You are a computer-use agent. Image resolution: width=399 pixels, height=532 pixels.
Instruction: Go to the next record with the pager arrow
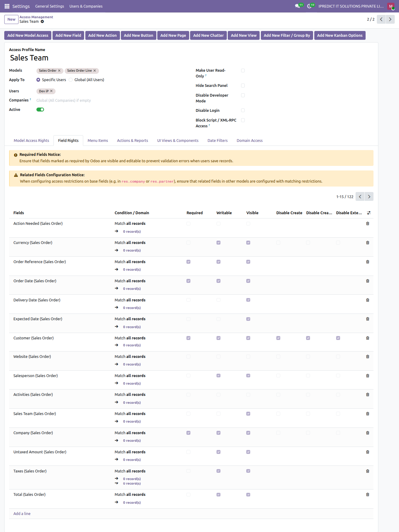point(390,19)
